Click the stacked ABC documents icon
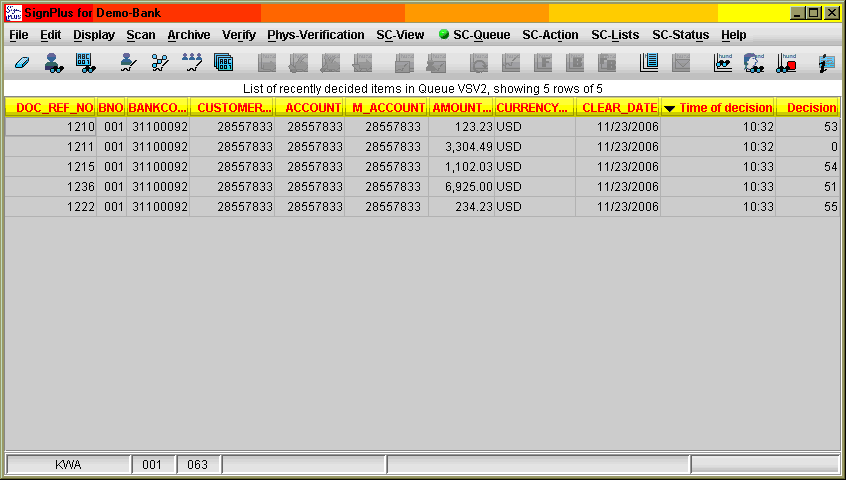The image size is (846, 480). (224, 63)
